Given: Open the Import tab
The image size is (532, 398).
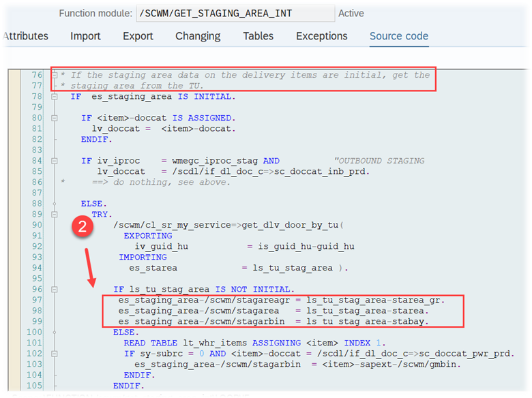Looking at the screenshot, I should 85,36.
